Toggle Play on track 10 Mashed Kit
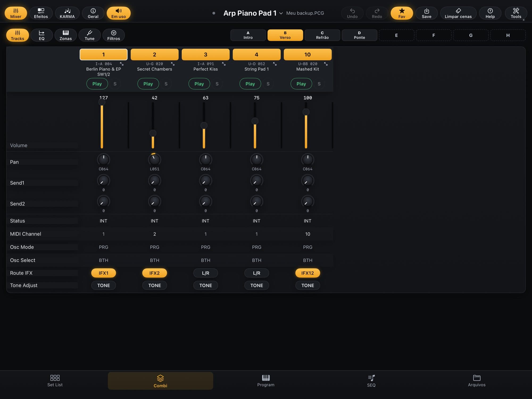 pos(301,84)
